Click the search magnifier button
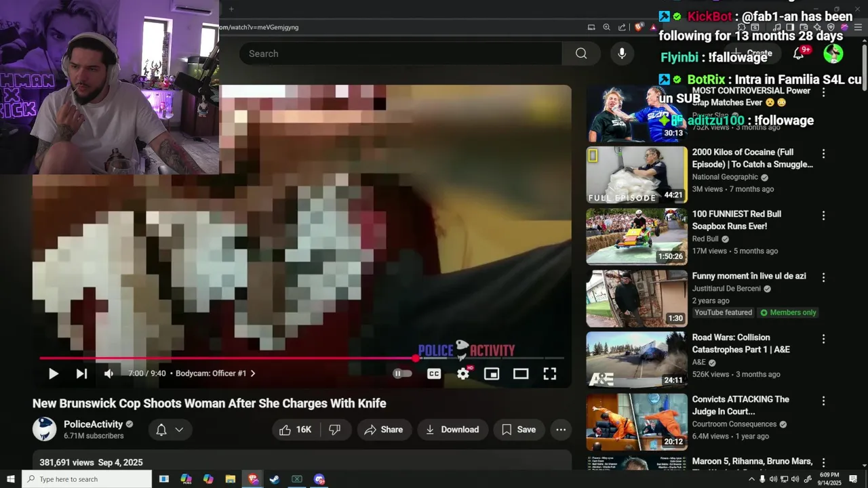Viewport: 868px width, 488px height. (581, 54)
